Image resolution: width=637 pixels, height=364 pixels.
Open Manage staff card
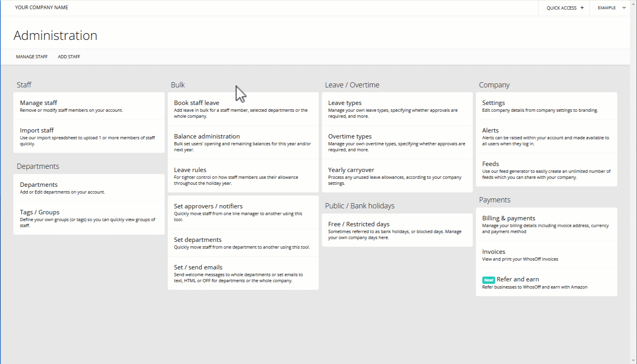coord(89,106)
